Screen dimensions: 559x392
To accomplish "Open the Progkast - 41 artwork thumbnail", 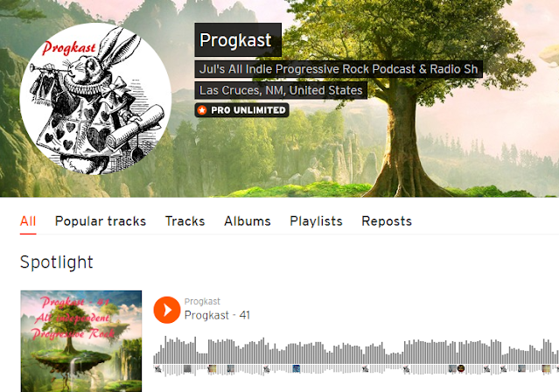I will coord(81,341).
